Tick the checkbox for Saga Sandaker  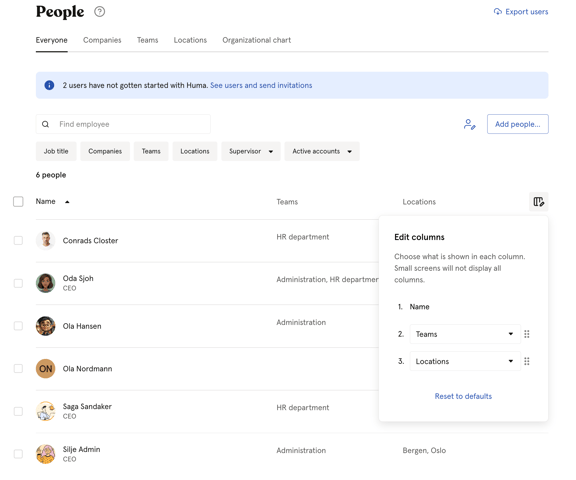click(x=18, y=411)
